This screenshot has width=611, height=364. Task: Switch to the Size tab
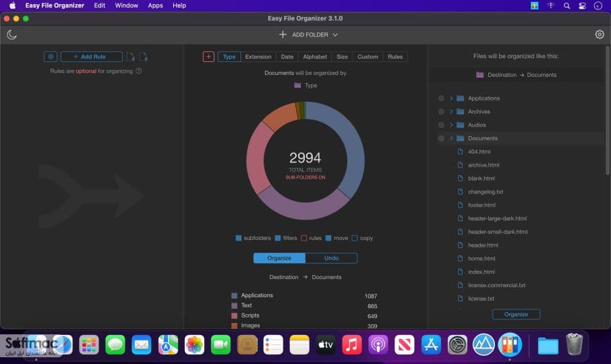tap(342, 57)
